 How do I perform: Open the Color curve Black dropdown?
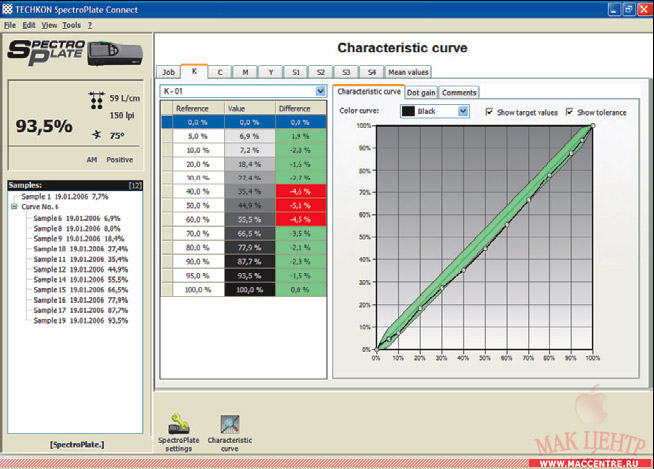pos(463,111)
